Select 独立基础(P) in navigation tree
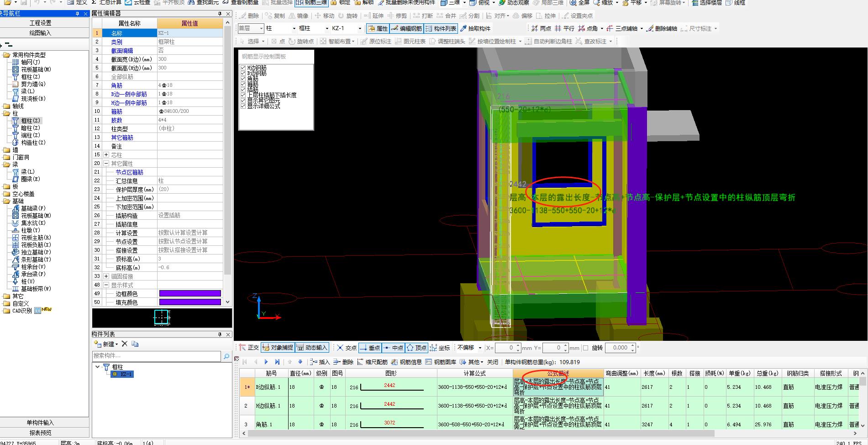 (36, 252)
